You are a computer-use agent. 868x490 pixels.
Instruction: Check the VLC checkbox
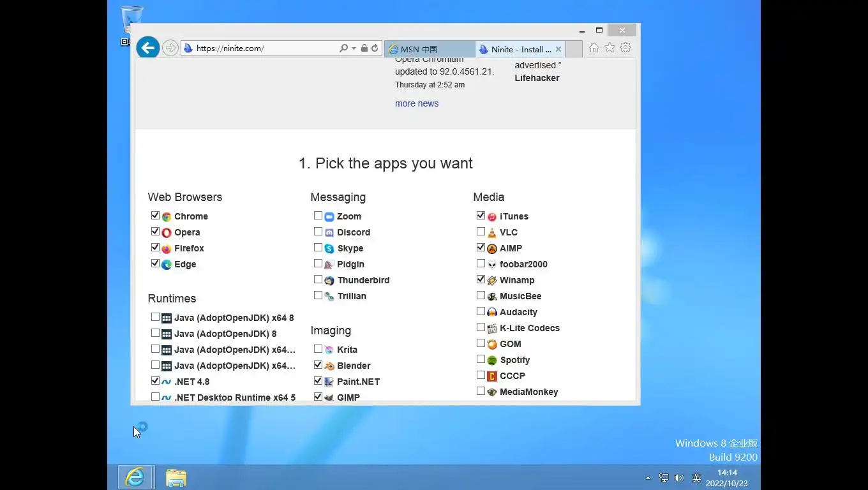481,232
